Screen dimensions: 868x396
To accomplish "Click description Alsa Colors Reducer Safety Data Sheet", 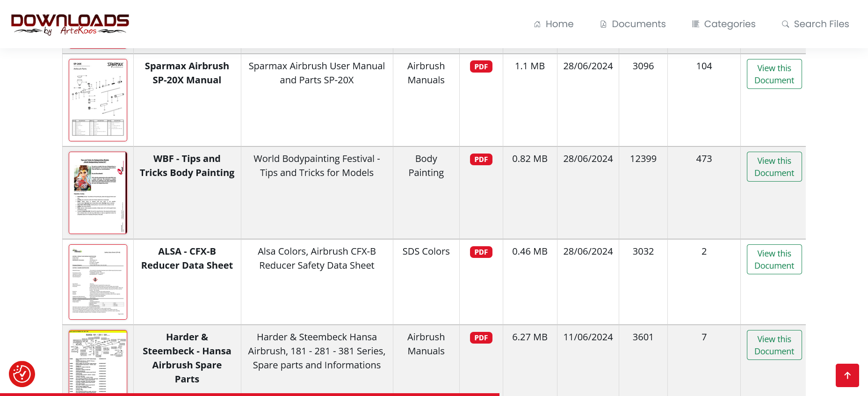I will [x=317, y=258].
